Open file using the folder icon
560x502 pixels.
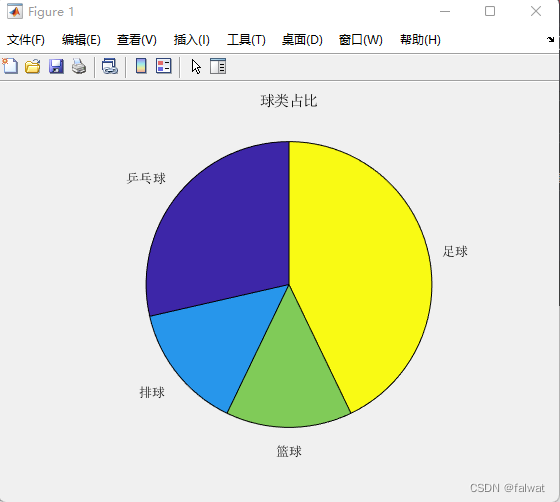32,66
